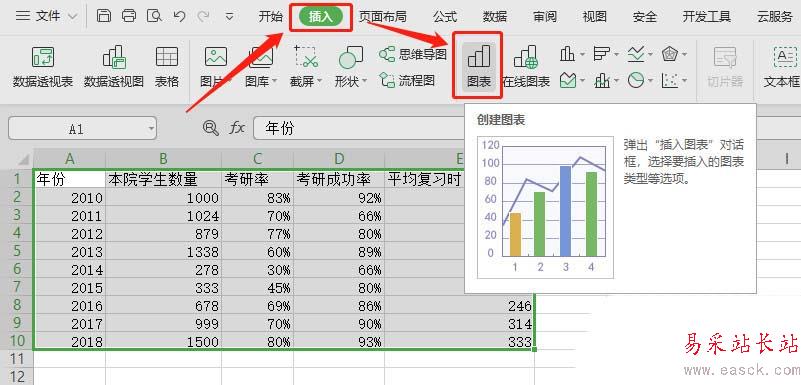Click the select-all corner of the sheet
This screenshot has width=801, height=385.
click(22, 159)
